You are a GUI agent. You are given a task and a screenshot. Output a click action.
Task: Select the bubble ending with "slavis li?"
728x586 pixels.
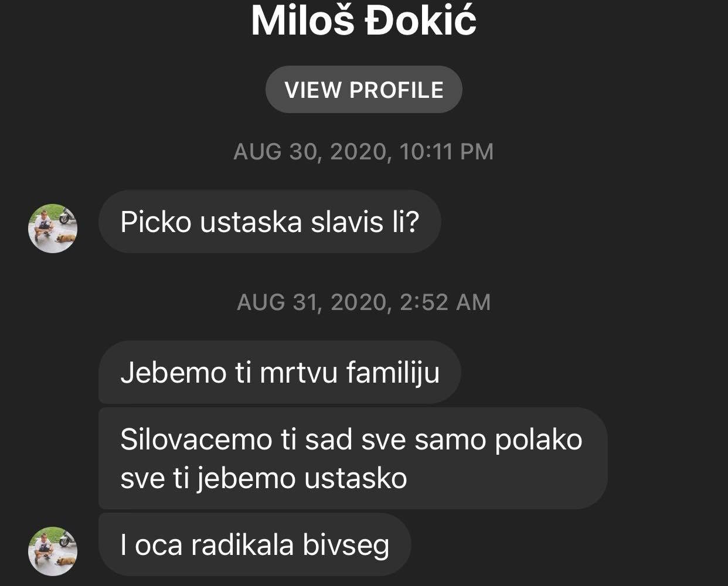[x=269, y=222]
